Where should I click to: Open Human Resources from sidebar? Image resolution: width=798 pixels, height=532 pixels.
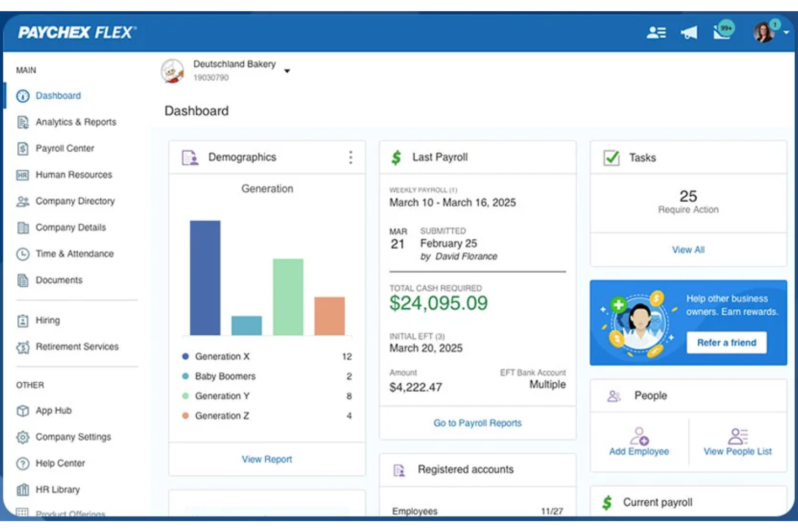[73, 175]
